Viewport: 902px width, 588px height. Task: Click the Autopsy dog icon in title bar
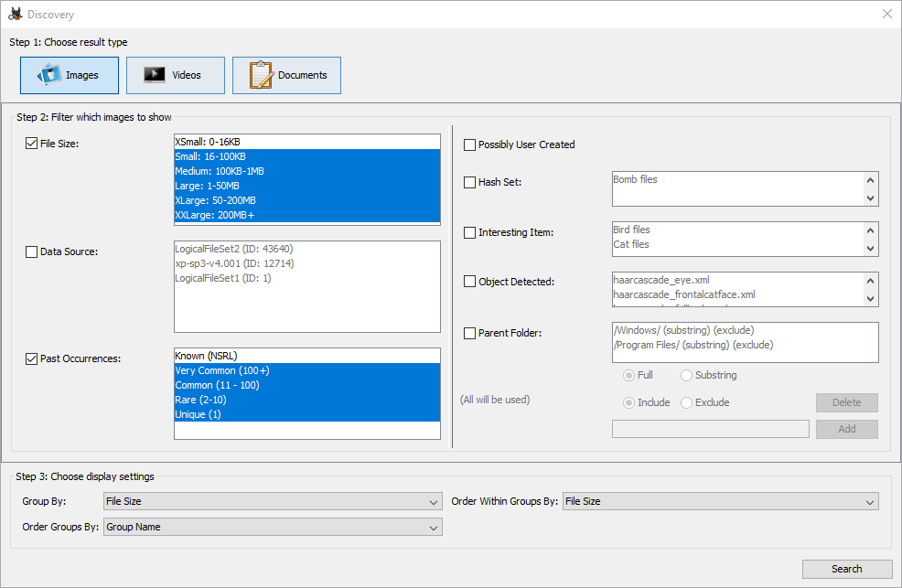point(16,14)
